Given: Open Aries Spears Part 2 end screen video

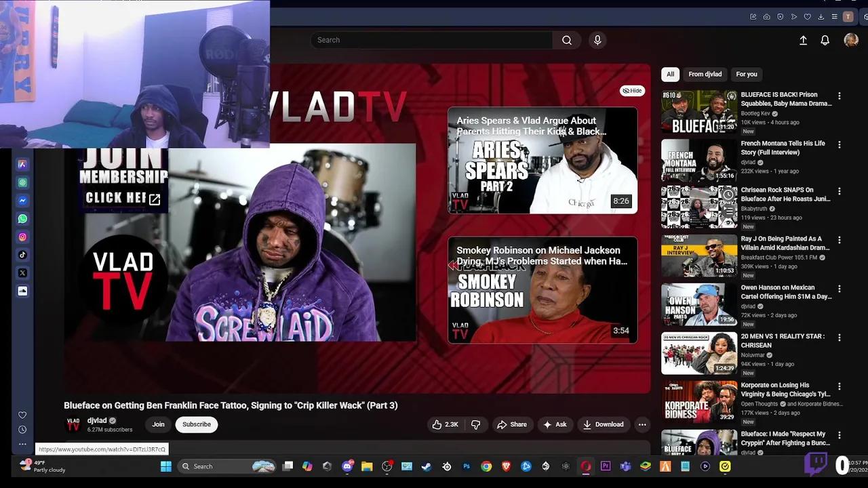Looking at the screenshot, I should [x=542, y=161].
